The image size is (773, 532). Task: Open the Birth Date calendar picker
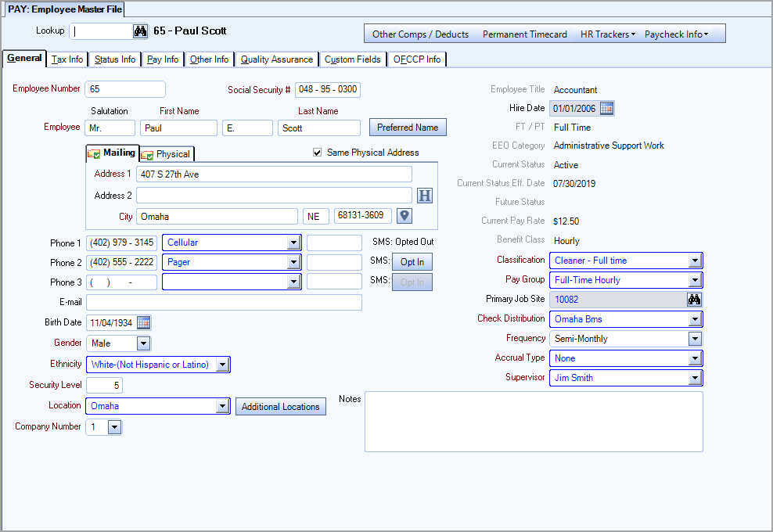[143, 322]
